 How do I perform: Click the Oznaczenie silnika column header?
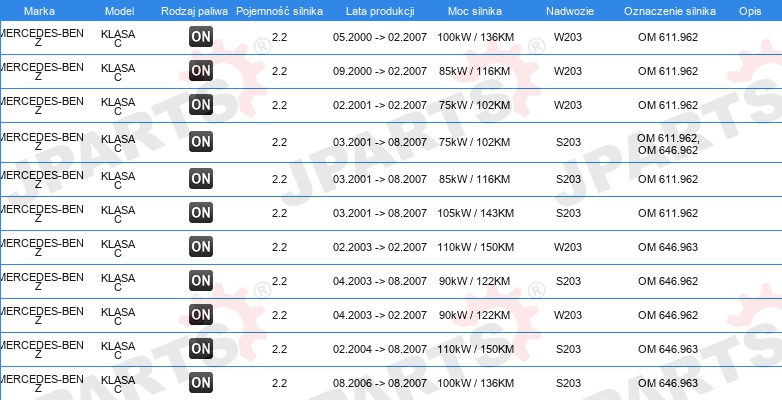coord(670,11)
